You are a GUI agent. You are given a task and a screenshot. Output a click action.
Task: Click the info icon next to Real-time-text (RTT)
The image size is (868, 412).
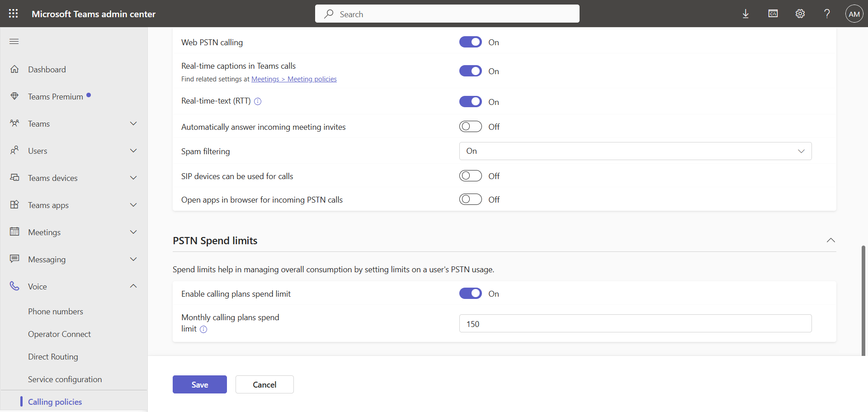pyautogui.click(x=258, y=101)
